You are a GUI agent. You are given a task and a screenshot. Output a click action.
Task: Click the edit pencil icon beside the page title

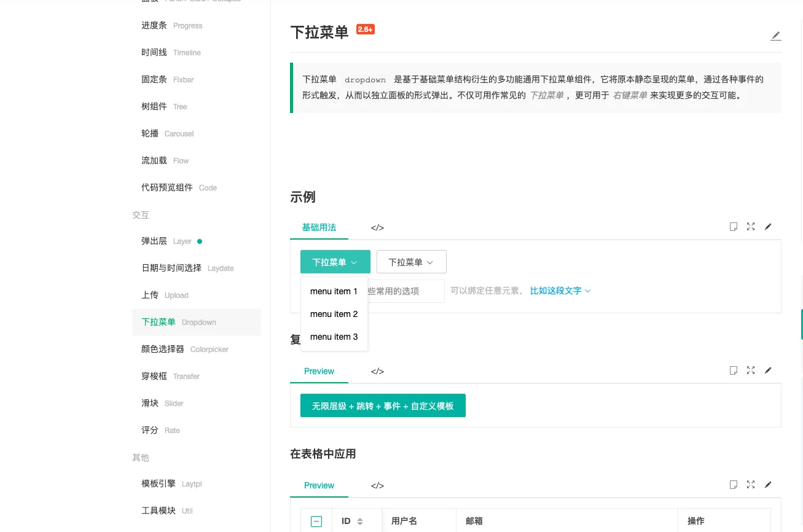pos(776,36)
